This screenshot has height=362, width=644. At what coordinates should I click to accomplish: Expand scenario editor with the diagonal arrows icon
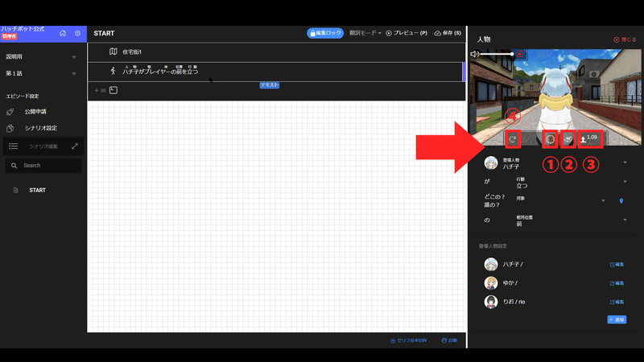(75, 146)
